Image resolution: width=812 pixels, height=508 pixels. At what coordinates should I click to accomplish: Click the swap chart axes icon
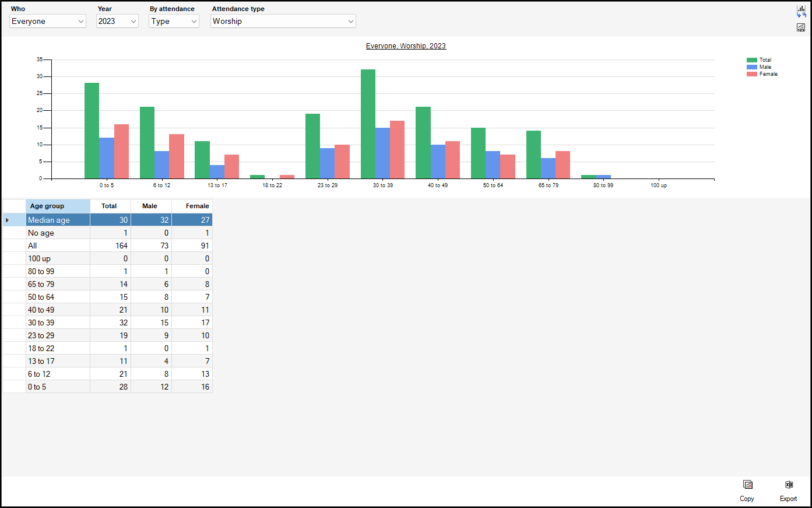coord(802,12)
